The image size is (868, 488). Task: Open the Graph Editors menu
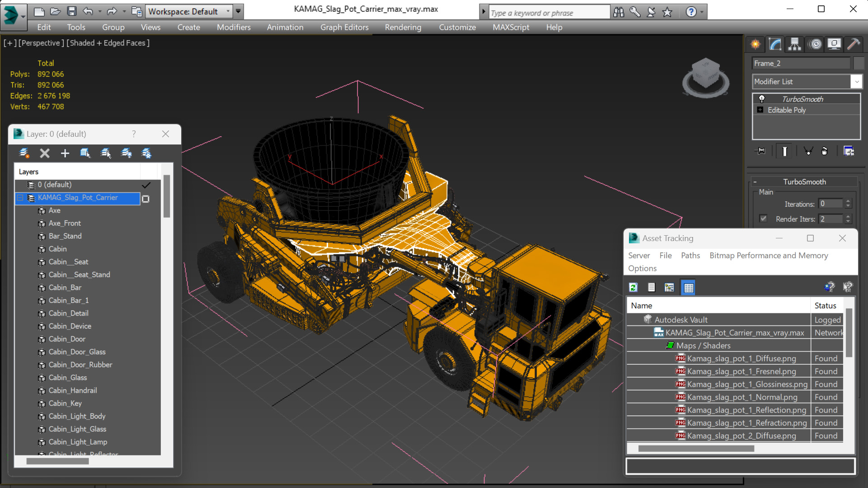tap(344, 27)
